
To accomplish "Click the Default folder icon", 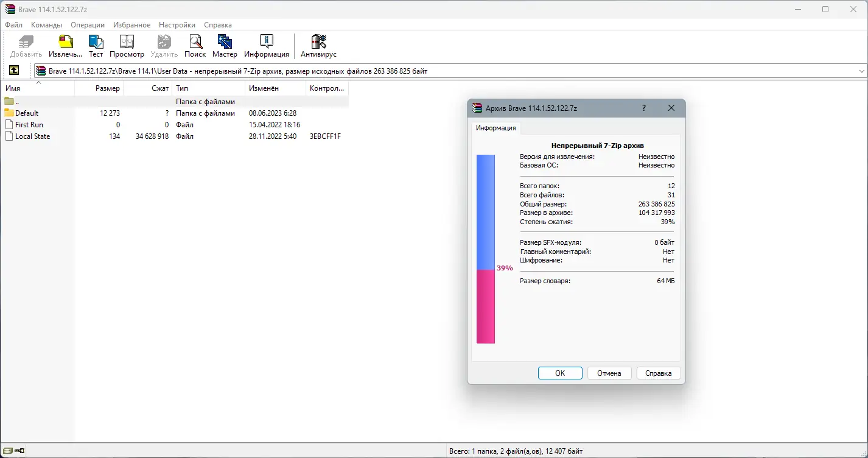I will pos(9,113).
